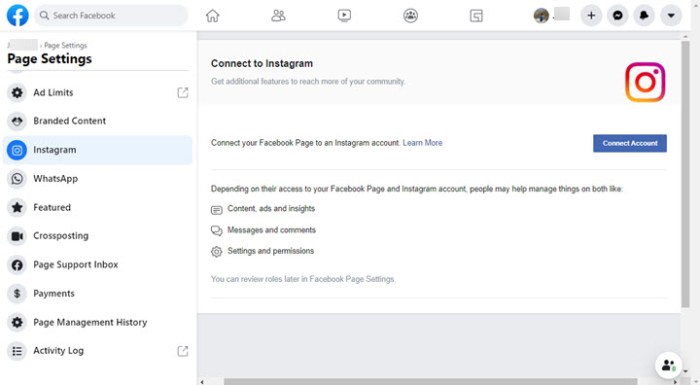Image resolution: width=700 pixels, height=385 pixels.
Task: Open the Gaming icon in top bar
Action: click(476, 16)
